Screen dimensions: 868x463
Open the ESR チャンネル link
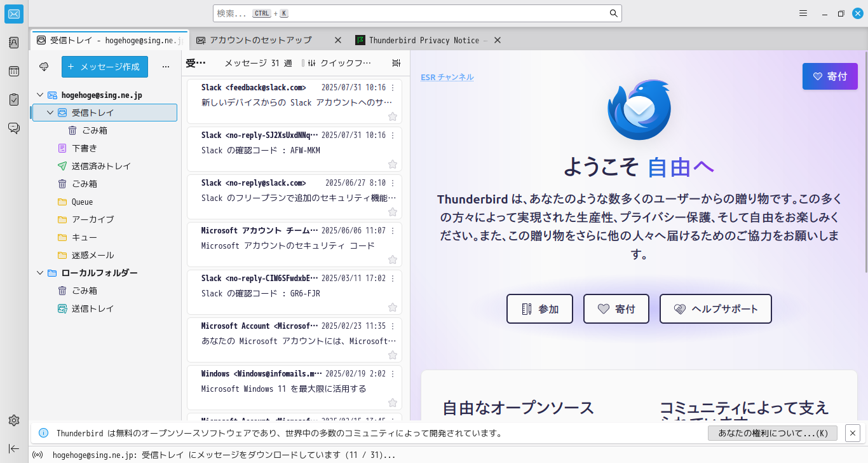click(x=446, y=76)
